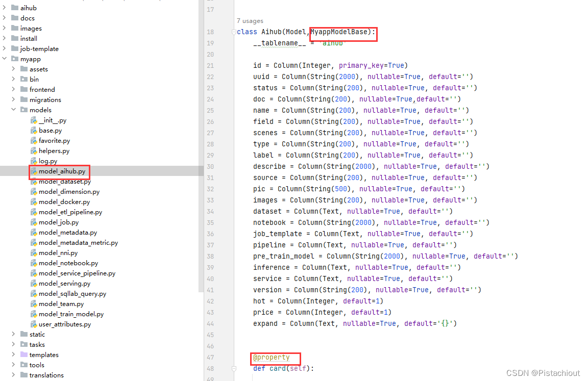Open model_metadata.py file
Viewport: 588px width, 381px height.
(x=68, y=232)
